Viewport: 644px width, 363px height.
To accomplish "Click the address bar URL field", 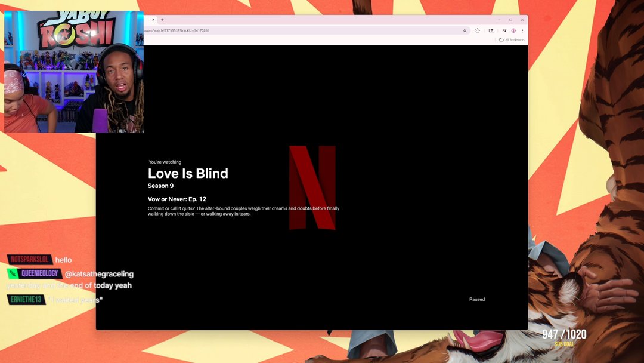I will (298, 30).
